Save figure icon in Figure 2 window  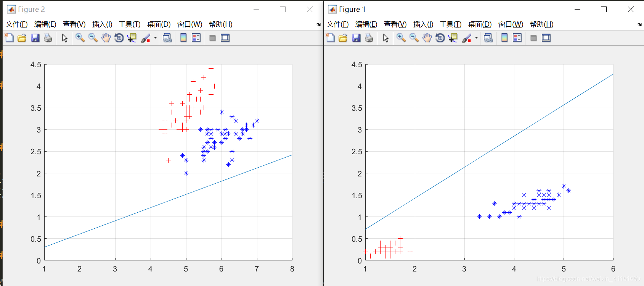click(35, 38)
